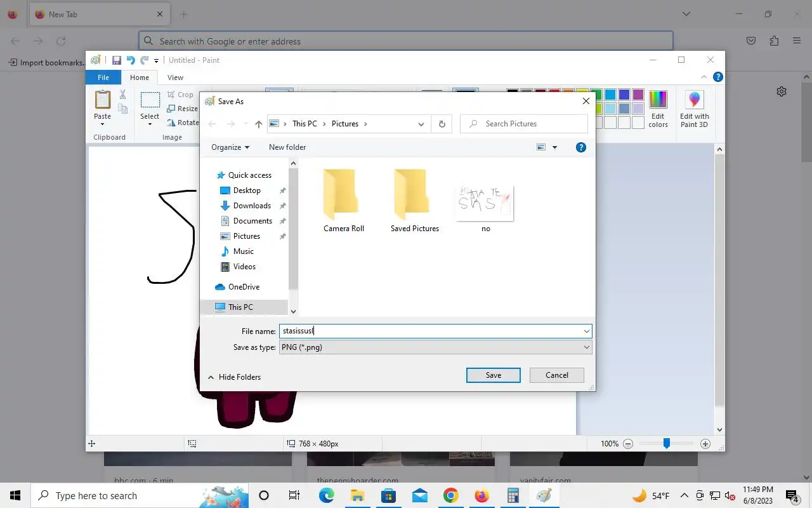
Task: Click the Resize tool in Paint's ribbon
Action: [x=183, y=109]
